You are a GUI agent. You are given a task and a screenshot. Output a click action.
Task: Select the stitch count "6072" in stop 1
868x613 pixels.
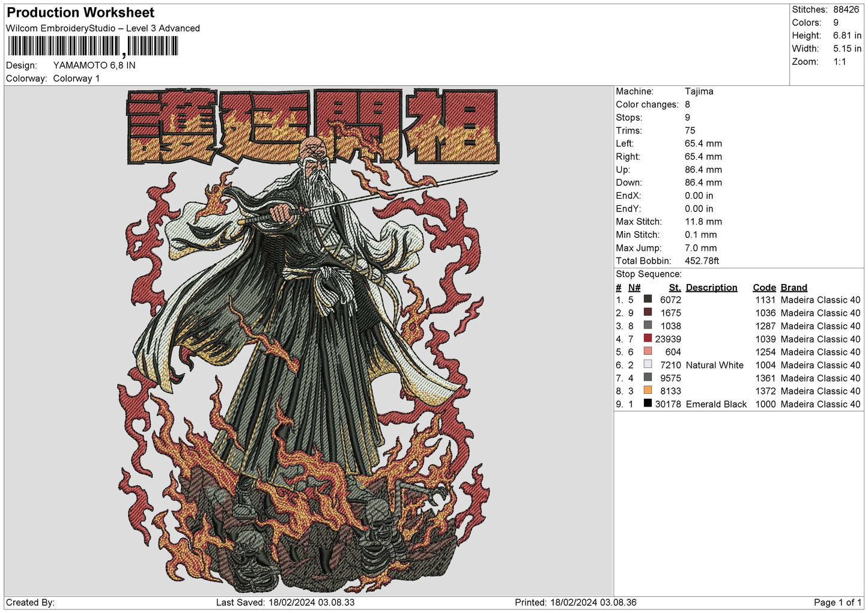(670, 300)
